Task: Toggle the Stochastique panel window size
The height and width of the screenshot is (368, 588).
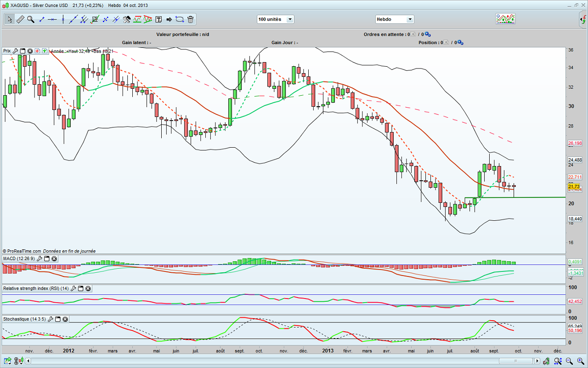Action: point(58,319)
